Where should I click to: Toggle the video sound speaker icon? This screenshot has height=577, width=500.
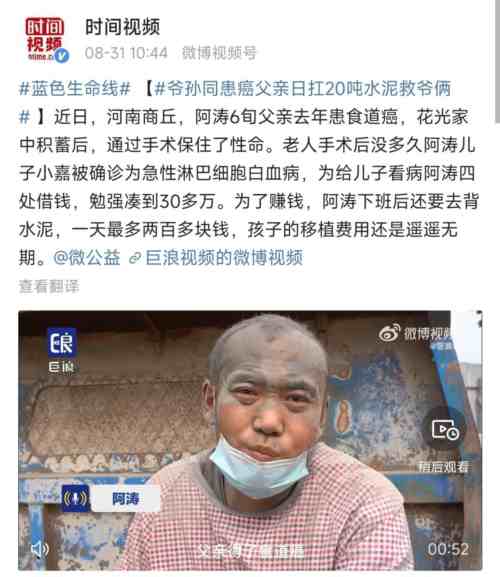tap(39, 549)
